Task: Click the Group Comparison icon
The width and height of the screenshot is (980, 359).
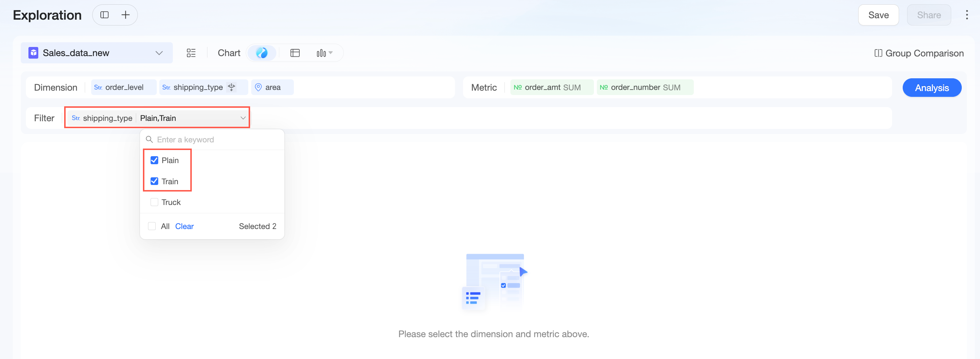Action: coord(878,53)
